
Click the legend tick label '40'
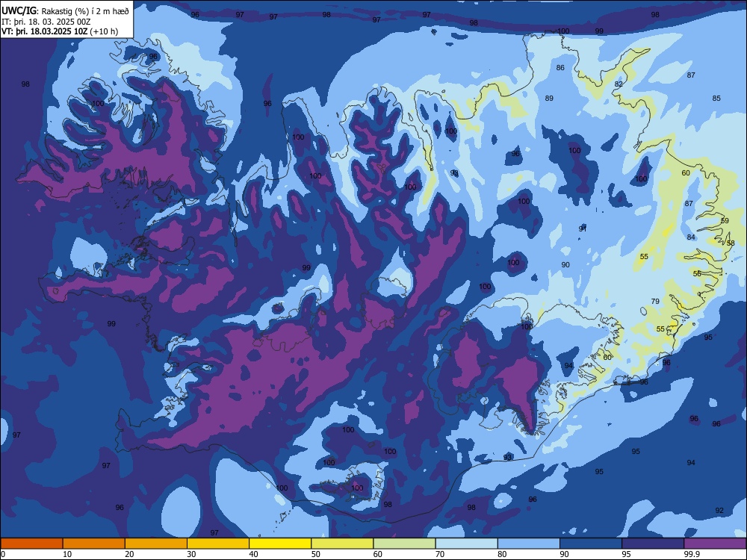point(253,554)
